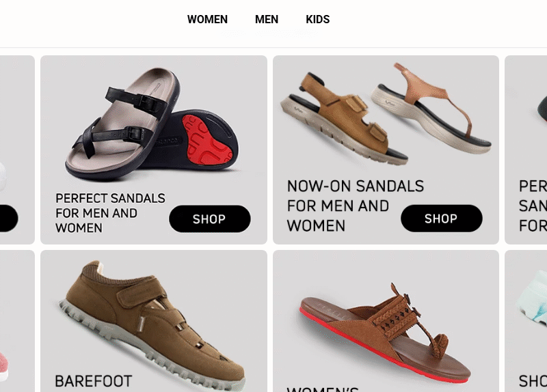This screenshot has width=547, height=392.
Task: Select the brown barefoot shoe image
Action: [x=152, y=324]
